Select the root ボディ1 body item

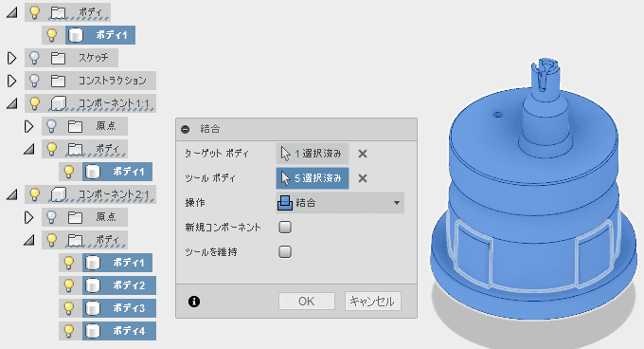(100, 35)
